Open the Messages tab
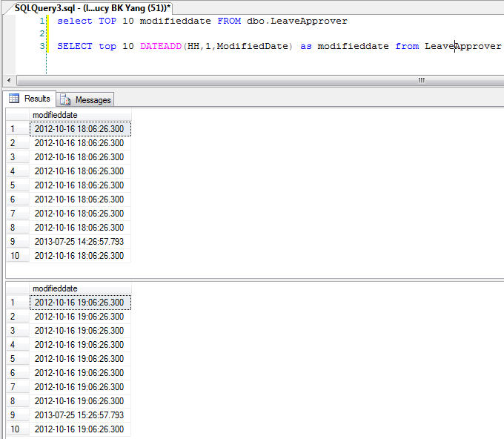 (x=85, y=99)
